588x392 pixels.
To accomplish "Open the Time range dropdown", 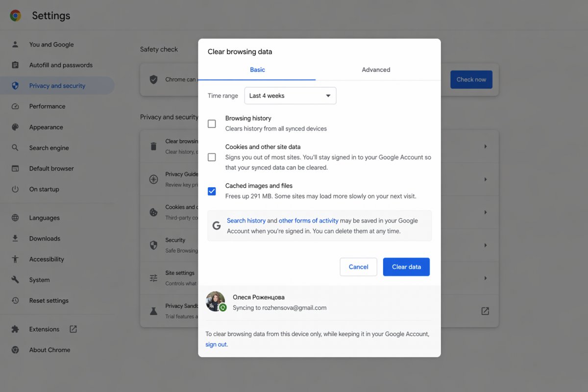I will (290, 96).
